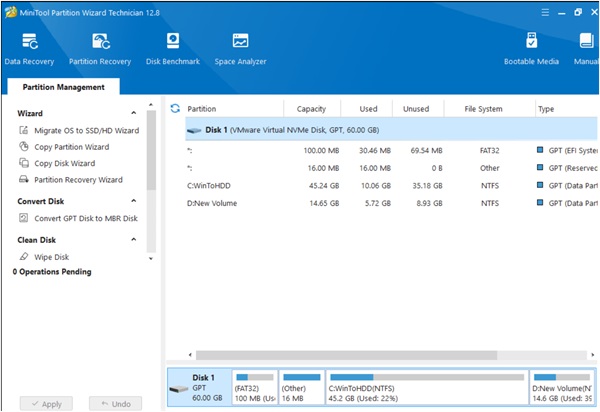Click the Wipe Disk eraser icon
The image size is (600, 412).
coord(24,256)
